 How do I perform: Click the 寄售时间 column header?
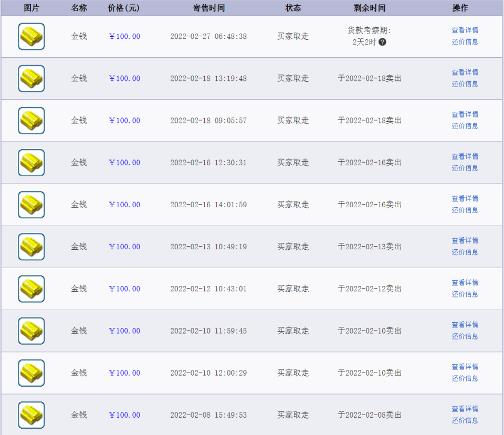[x=208, y=8]
